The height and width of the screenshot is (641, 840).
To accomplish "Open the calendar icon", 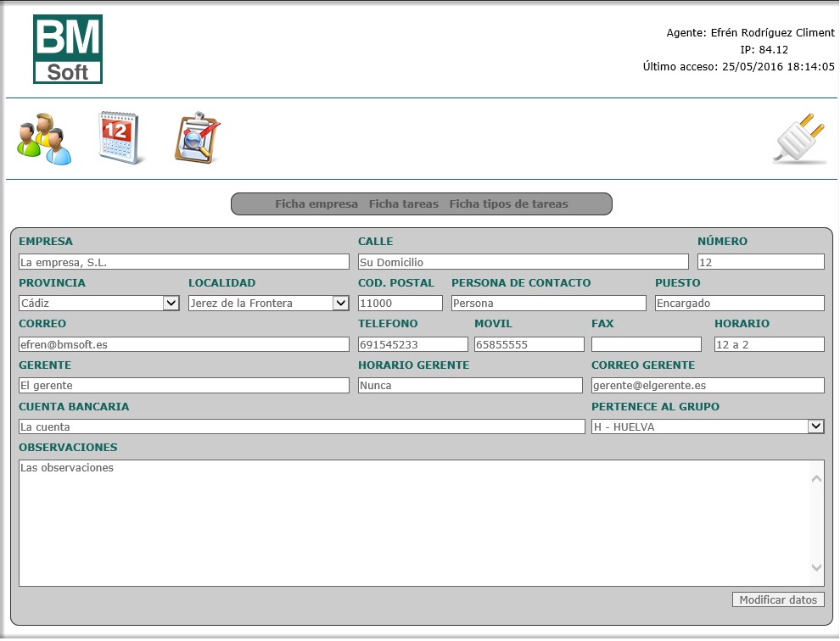I will coord(121,138).
